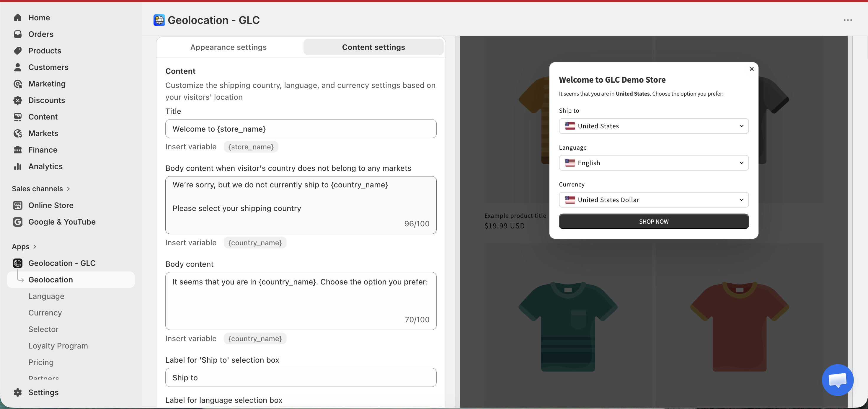This screenshot has height=409, width=868.
Task: Go to Finance in sidebar
Action: click(43, 150)
